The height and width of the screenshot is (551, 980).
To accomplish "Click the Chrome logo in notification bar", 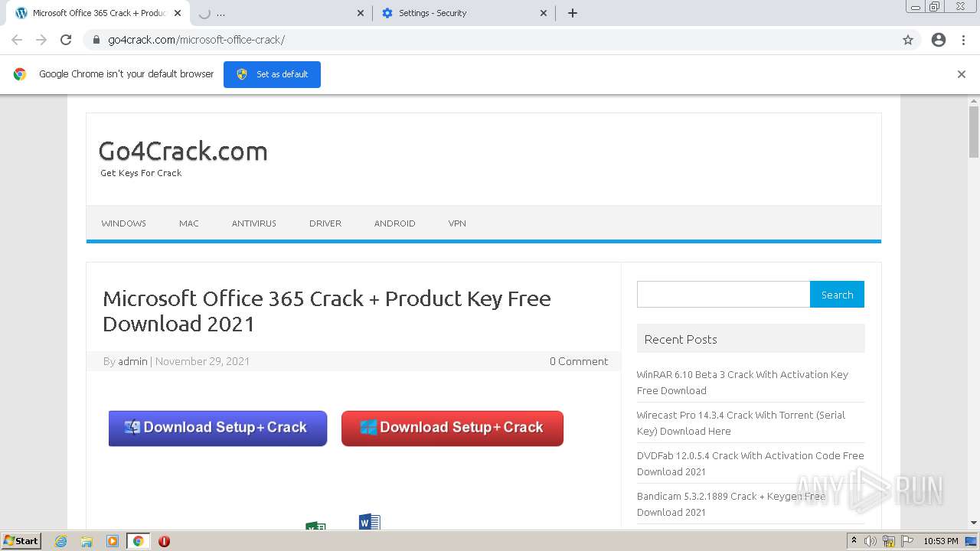I will [x=20, y=74].
